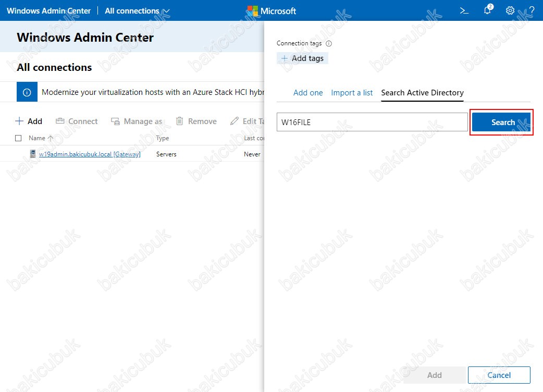This screenshot has height=392, width=543.
Task: Open the help question mark
Action: (532, 11)
